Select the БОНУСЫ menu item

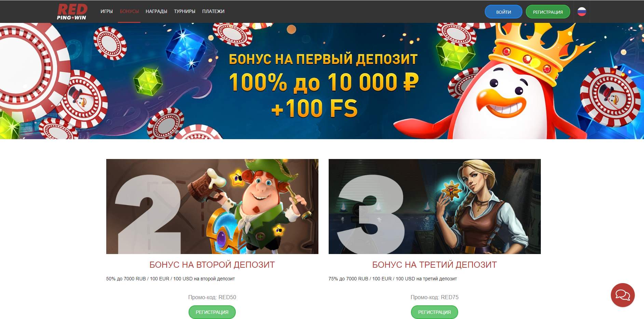pos(129,11)
